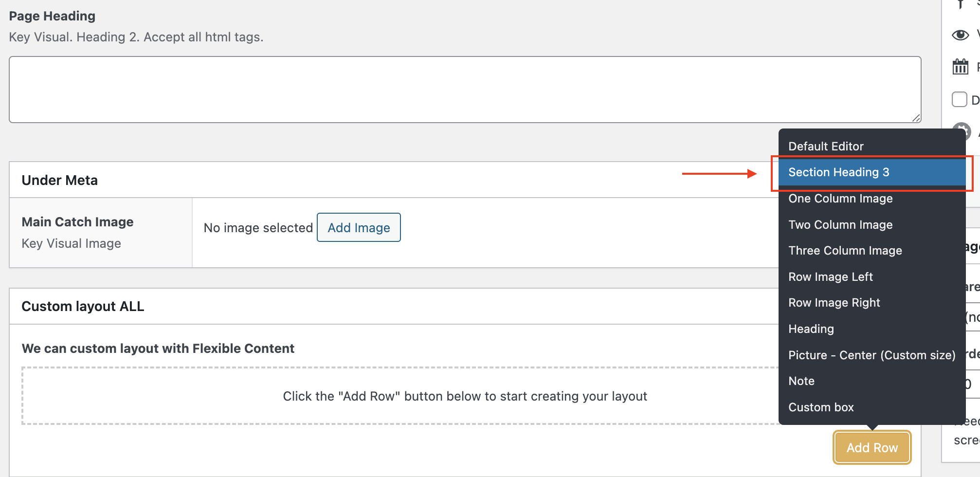The image size is (980, 477).
Task: Tick the empty checkbox in right sidebar
Action: (x=959, y=99)
